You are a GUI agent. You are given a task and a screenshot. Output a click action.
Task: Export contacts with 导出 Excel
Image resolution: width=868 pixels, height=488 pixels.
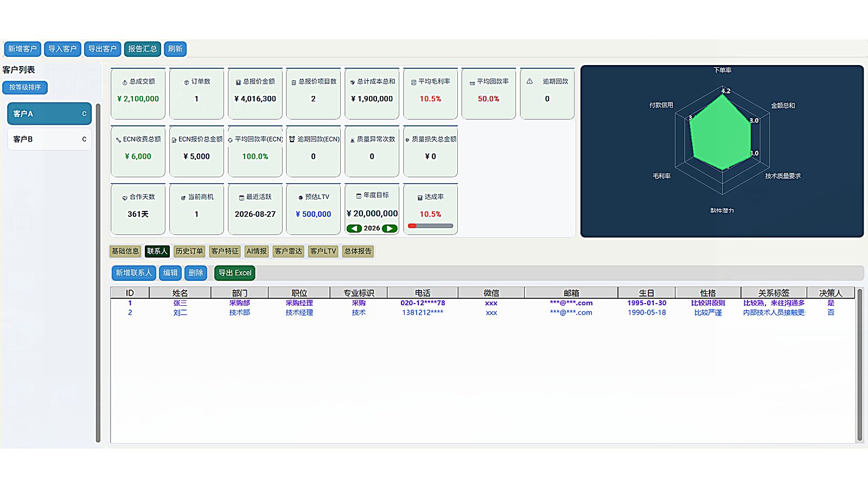pyautogui.click(x=235, y=273)
